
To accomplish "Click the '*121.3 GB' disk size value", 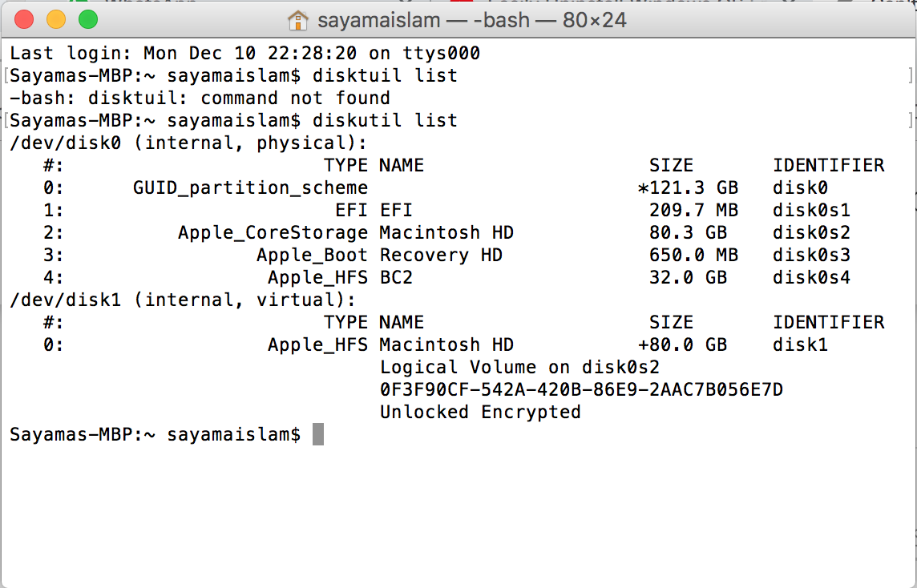I will [688, 188].
